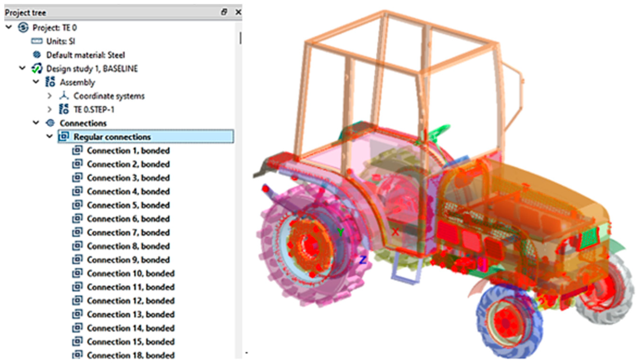
Task: Click the X axis label in viewport
Action: click(x=395, y=232)
